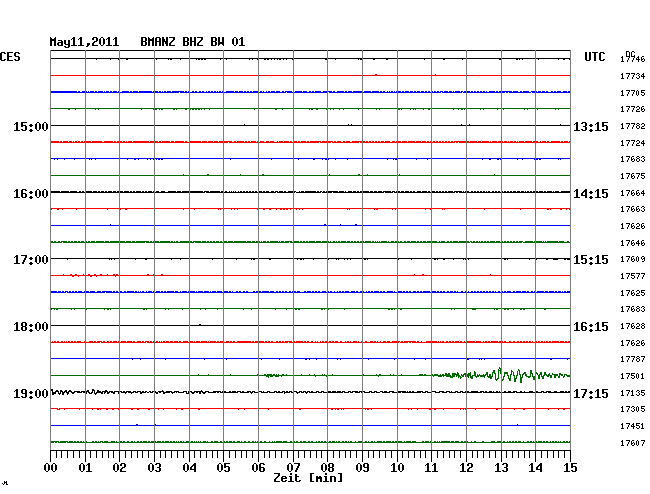Click the 15:00 local time label
Image resolution: width=650 pixels, height=494 pixels.
coord(31,126)
